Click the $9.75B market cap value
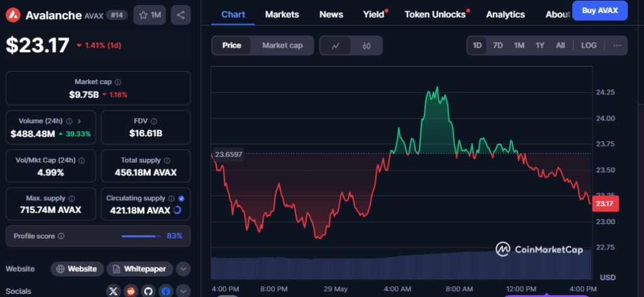 (84, 95)
